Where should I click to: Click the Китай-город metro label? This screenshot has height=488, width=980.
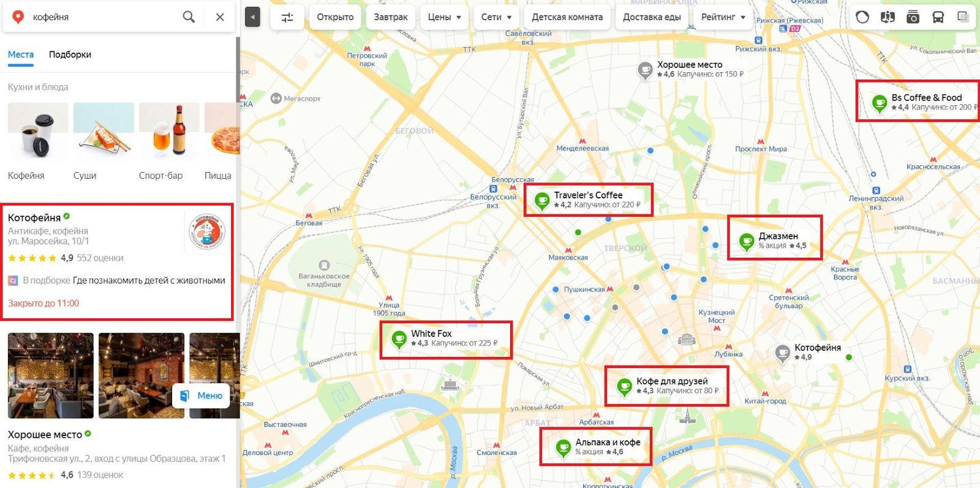(765, 401)
